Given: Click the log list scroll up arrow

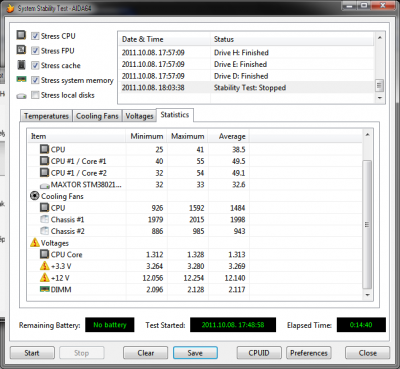Looking at the screenshot, I should click(x=379, y=38).
